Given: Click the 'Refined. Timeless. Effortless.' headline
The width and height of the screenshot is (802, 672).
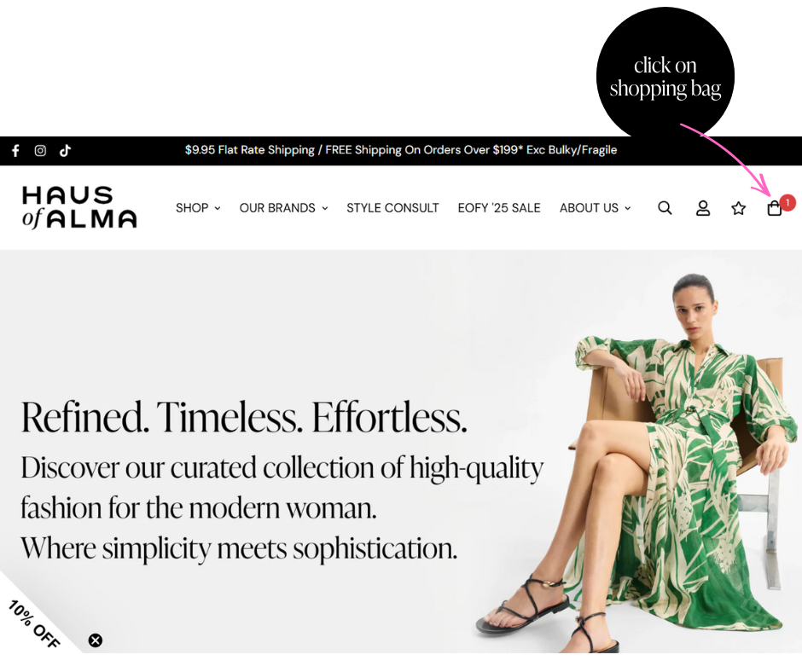Looking at the screenshot, I should coord(244,417).
